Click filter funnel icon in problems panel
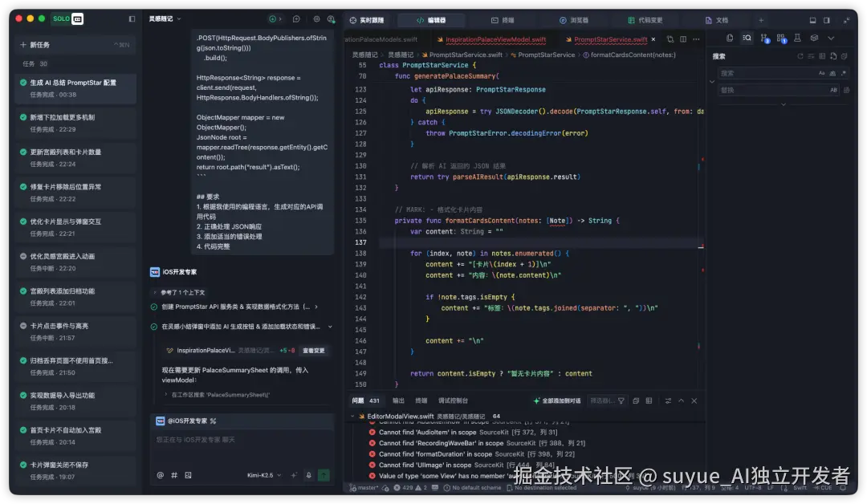 [621, 400]
